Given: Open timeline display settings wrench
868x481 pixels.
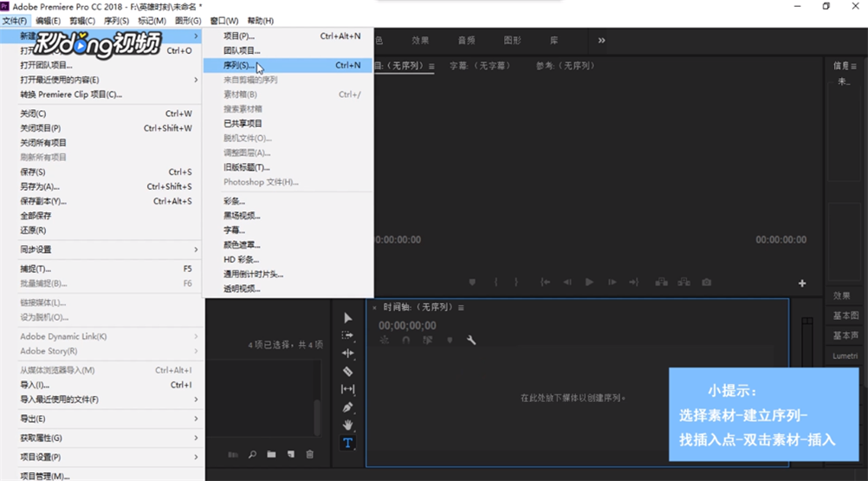Looking at the screenshot, I should 471,341.
